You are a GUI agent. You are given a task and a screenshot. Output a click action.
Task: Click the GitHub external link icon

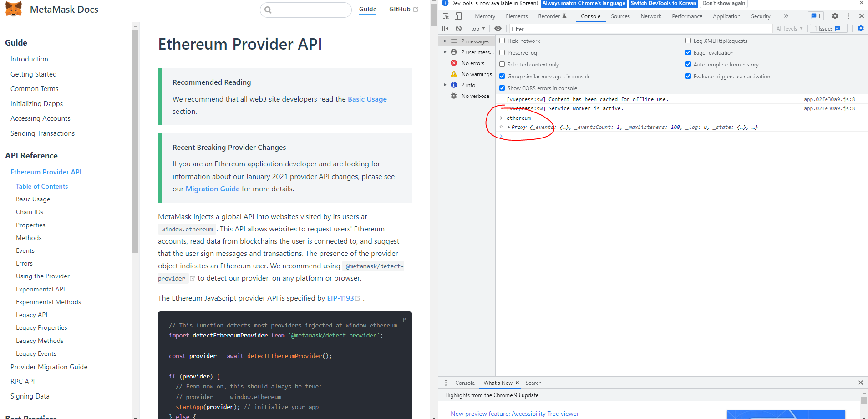pyautogui.click(x=416, y=9)
